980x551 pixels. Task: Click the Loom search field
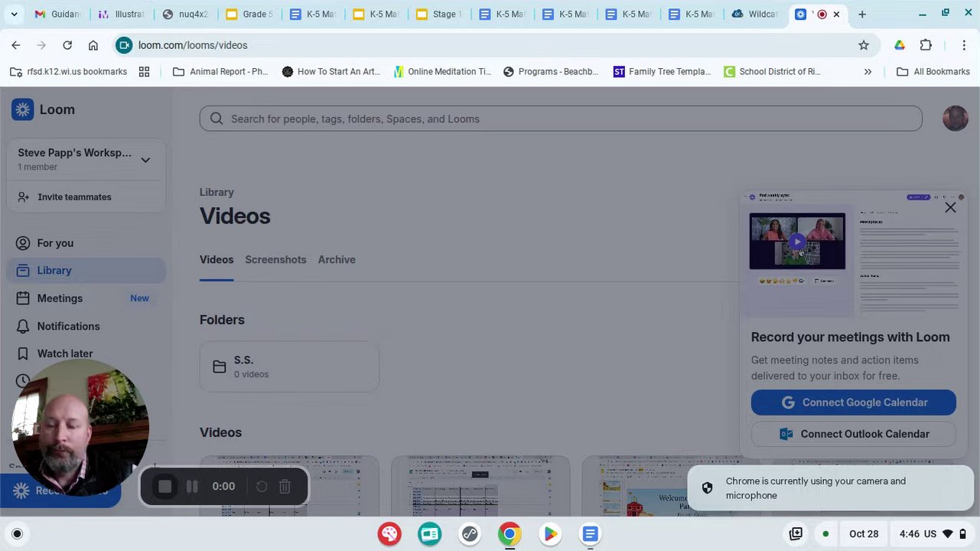click(x=561, y=119)
